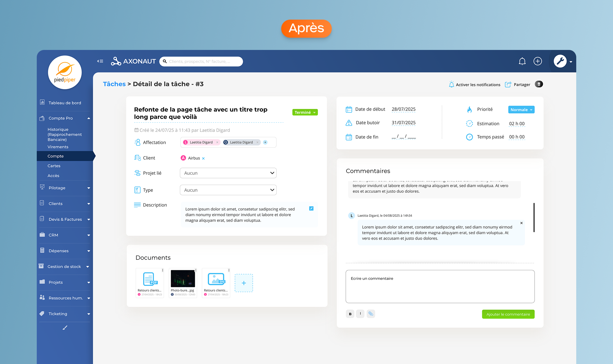
Task: Remove the Airbus client with the x
Action: (203, 158)
